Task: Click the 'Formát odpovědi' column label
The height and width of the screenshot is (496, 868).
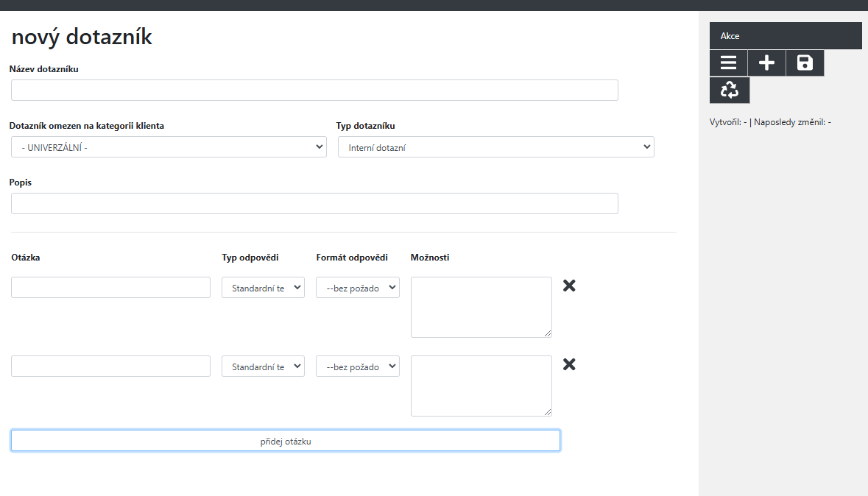Action: point(352,258)
